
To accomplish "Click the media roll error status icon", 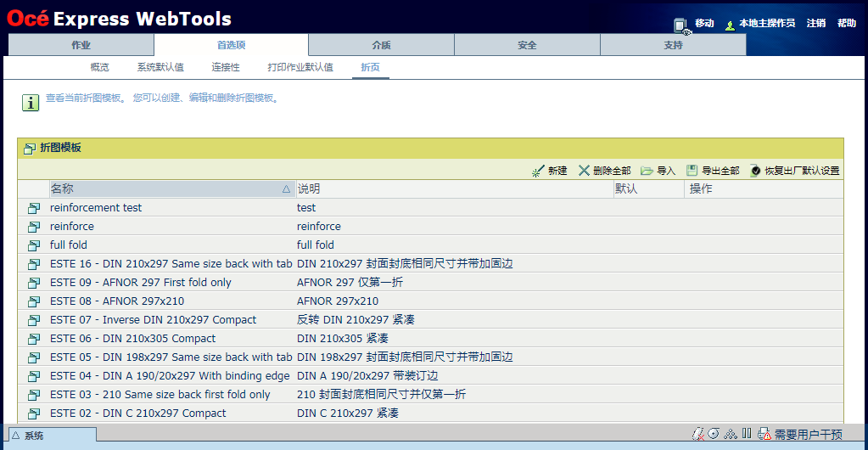I will click(x=697, y=434).
